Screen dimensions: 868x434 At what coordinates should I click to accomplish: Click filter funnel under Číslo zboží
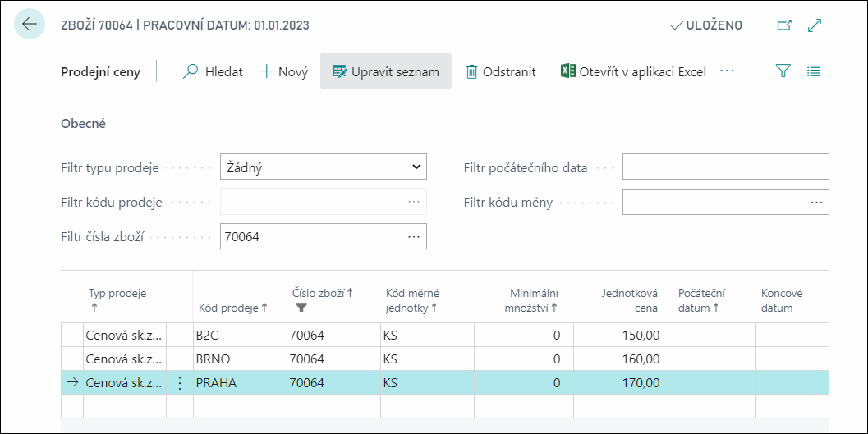[x=301, y=308]
